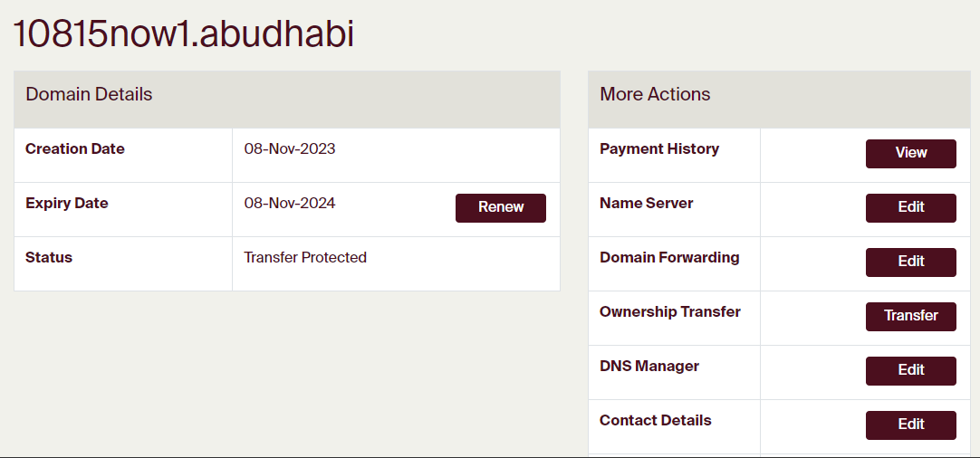
Task: Click the Creation Date label
Action: [75, 149]
